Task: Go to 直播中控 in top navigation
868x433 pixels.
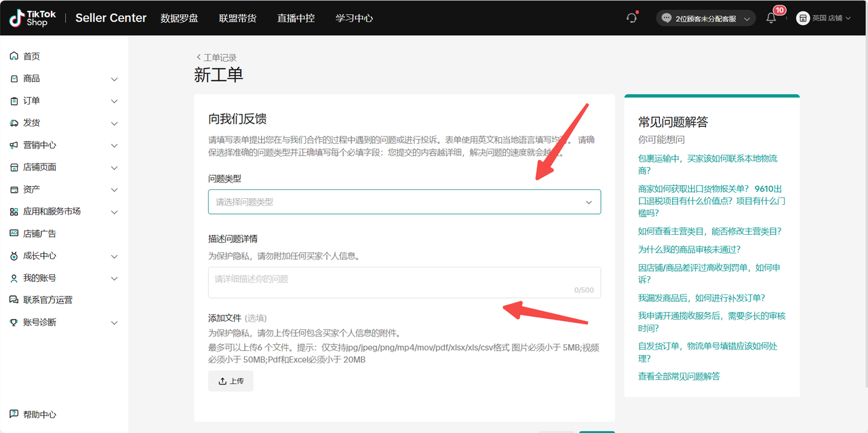Action: 296,18
